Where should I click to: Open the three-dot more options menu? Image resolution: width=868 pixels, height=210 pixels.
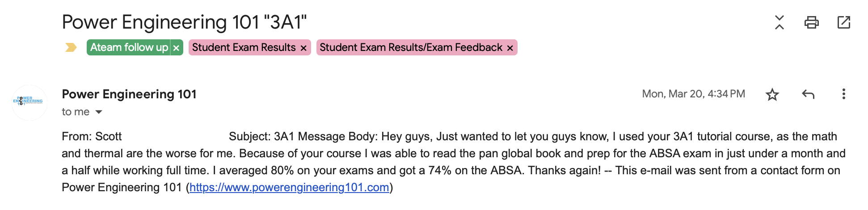coord(843,94)
